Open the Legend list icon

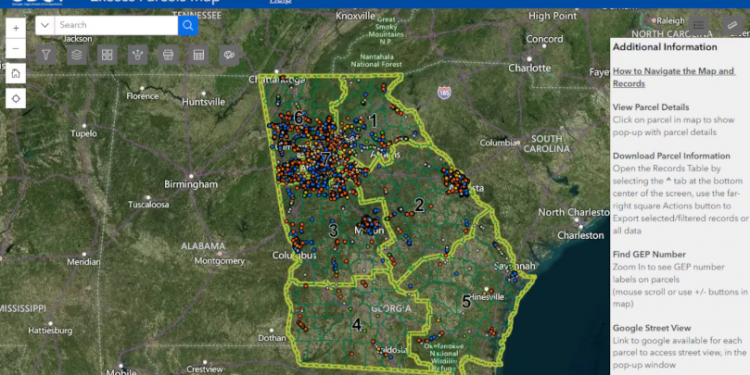click(x=699, y=25)
